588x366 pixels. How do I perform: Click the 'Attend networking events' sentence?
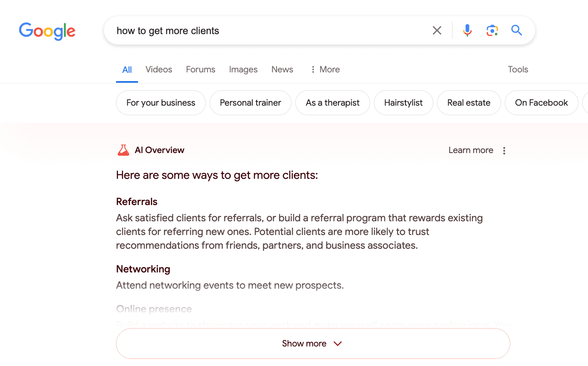click(230, 285)
